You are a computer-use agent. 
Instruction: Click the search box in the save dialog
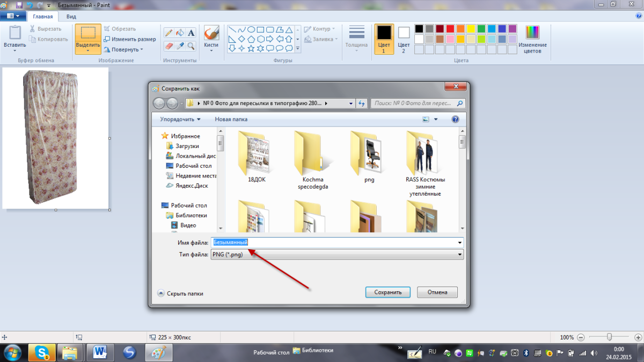419,104
